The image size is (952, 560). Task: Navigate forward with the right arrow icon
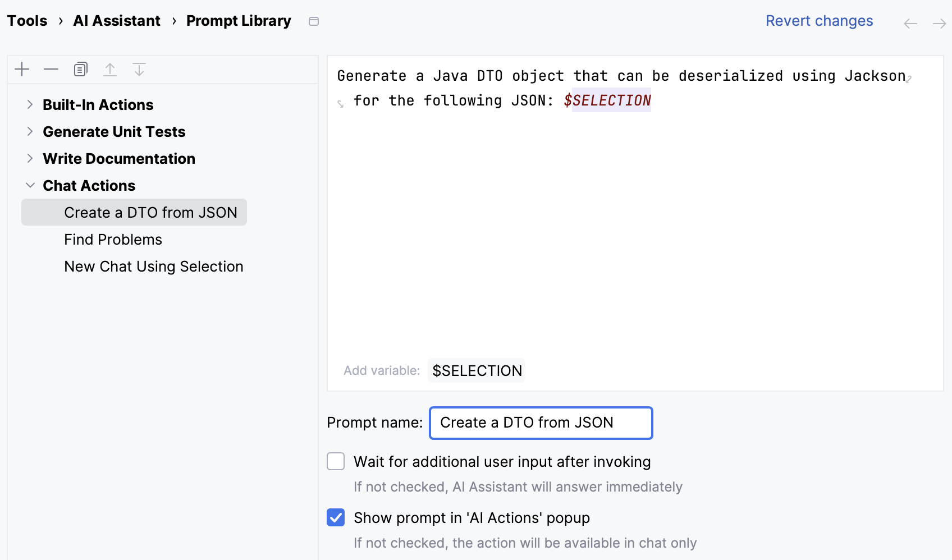tap(940, 23)
